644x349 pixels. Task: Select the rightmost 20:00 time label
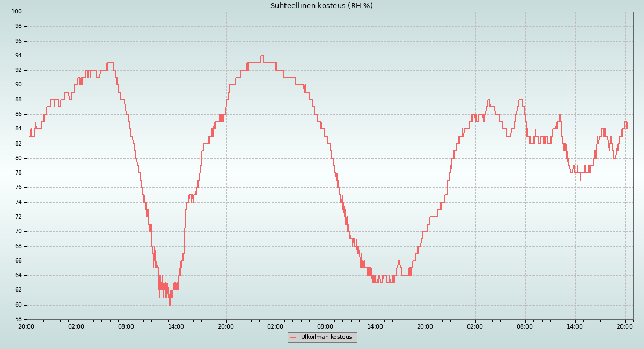coord(625,326)
